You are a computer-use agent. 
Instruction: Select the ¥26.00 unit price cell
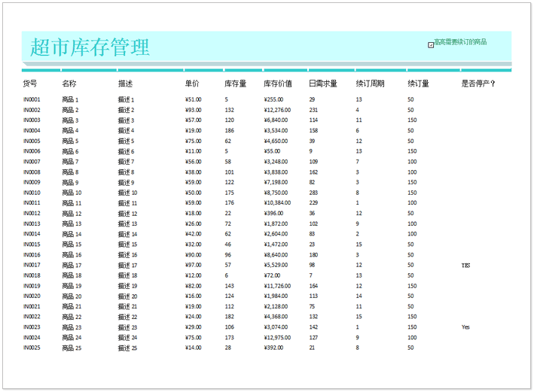193,224
